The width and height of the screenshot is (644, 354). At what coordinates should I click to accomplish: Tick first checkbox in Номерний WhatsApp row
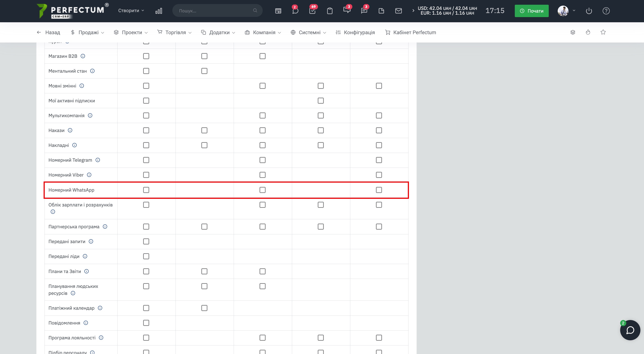146,190
